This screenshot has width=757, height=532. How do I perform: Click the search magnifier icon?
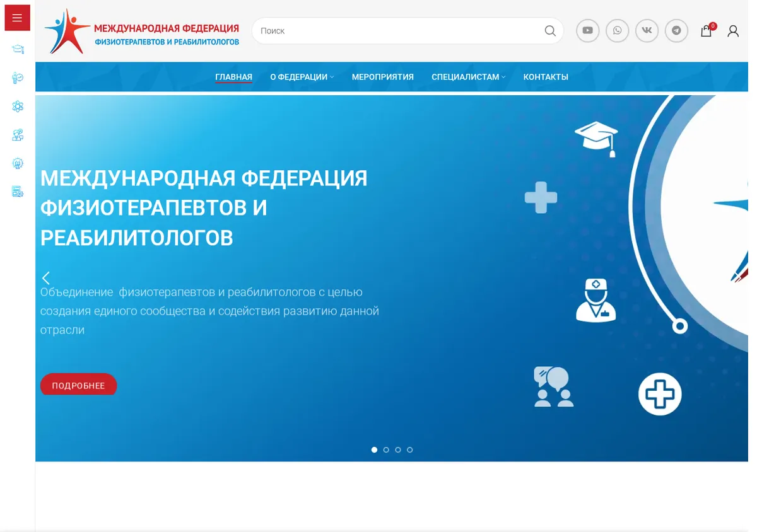pyautogui.click(x=550, y=30)
